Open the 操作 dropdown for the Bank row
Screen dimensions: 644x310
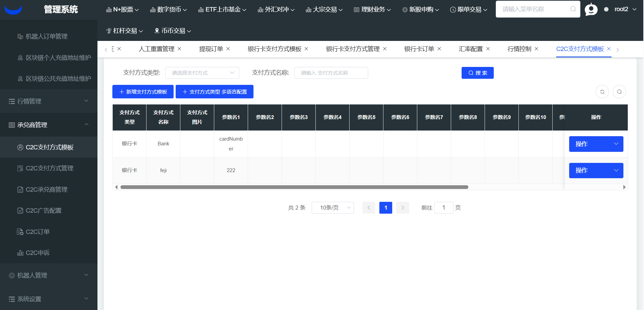click(596, 144)
